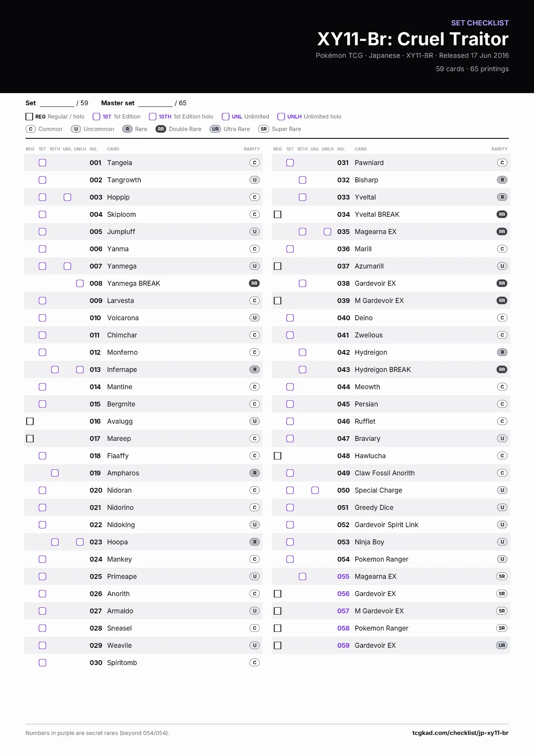The height and width of the screenshot is (756, 534).
Task: Open the tcgkad.com checklist link
Action: (x=460, y=733)
